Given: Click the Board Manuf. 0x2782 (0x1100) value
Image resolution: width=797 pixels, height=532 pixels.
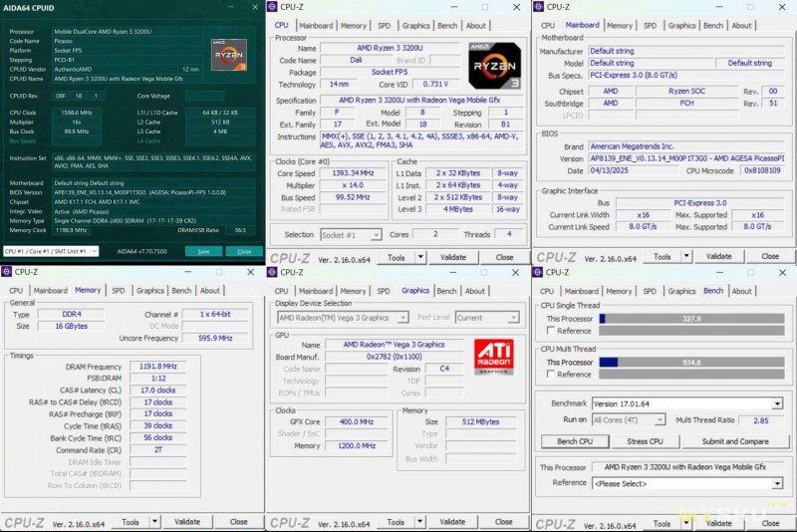Looking at the screenshot, I should 394,357.
